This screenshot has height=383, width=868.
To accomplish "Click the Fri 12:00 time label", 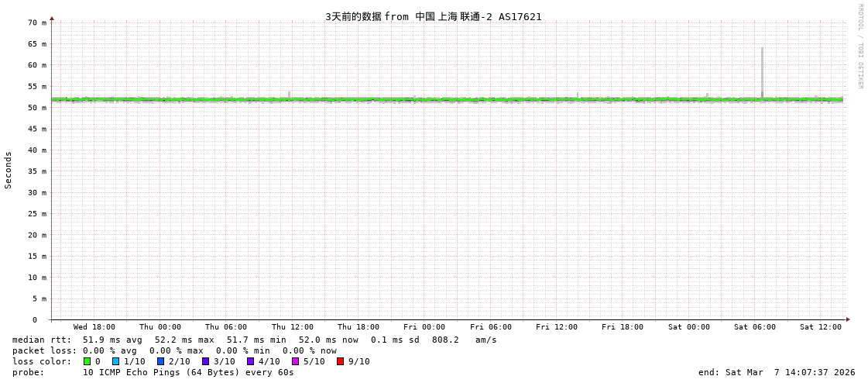I will point(556,327).
